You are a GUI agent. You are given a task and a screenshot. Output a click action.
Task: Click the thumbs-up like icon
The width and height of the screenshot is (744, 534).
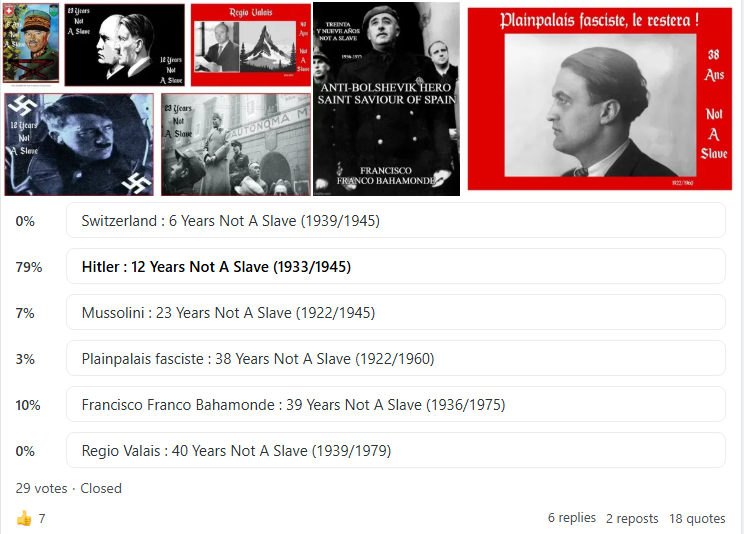(x=24, y=518)
